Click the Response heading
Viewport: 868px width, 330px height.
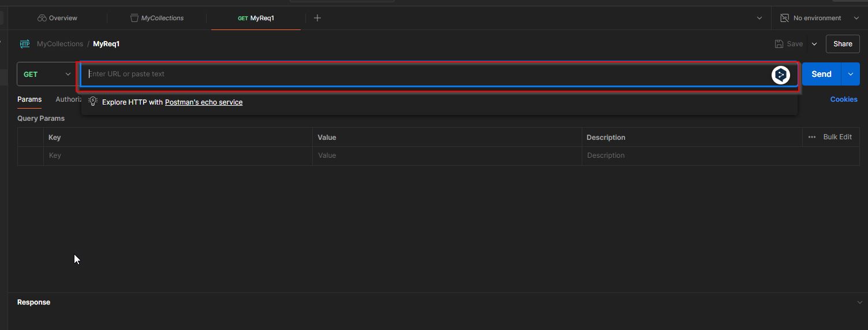click(33, 302)
